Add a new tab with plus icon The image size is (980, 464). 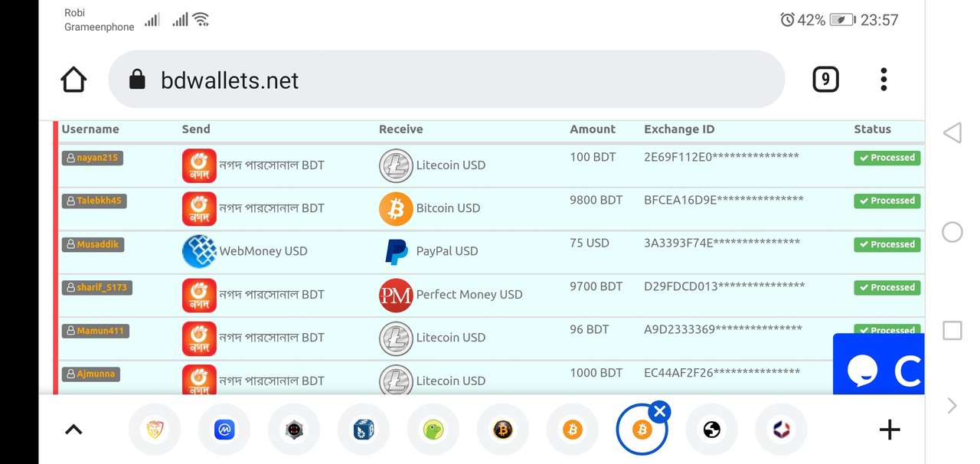click(890, 430)
